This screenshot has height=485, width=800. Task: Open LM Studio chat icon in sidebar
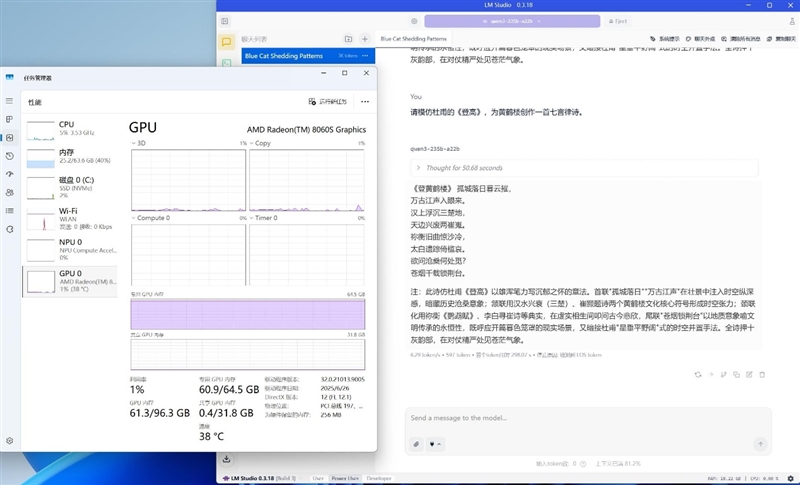[x=227, y=43]
